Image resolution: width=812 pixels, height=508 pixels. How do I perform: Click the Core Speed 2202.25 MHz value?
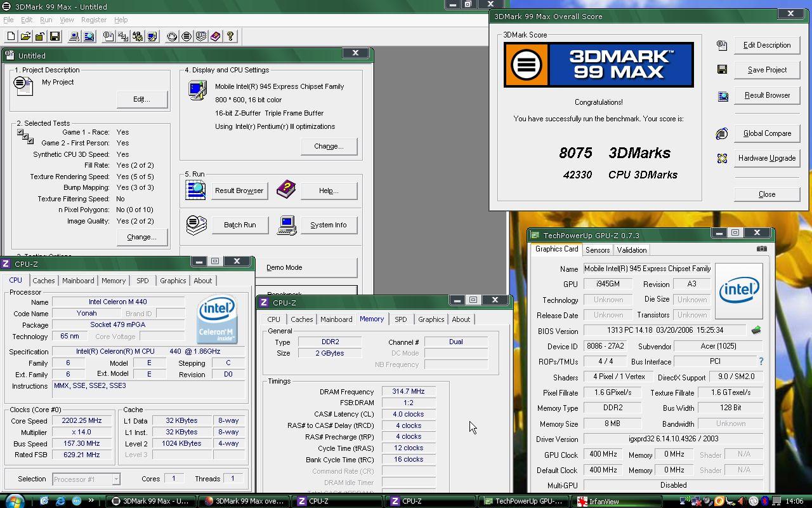pyautogui.click(x=82, y=420)
